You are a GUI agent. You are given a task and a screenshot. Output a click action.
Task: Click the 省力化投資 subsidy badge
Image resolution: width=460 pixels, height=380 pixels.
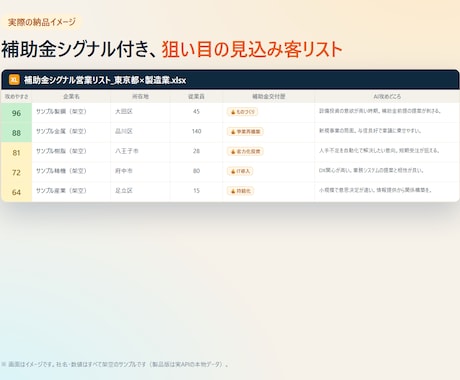[245, 151]
